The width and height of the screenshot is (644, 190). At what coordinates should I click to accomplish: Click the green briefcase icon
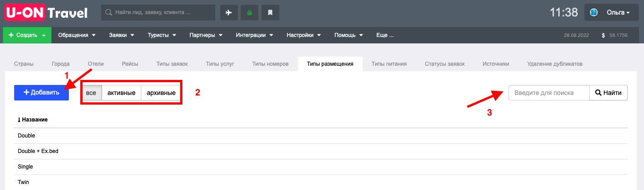[249, 13]
